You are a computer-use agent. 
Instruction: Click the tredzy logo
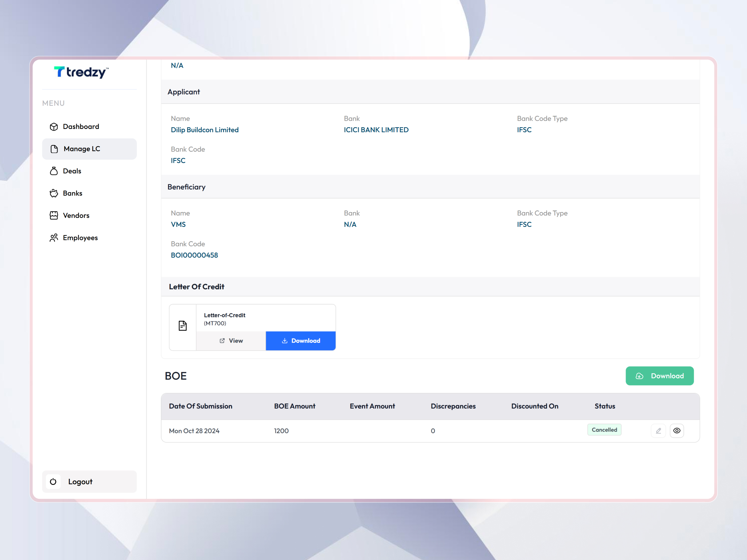click(81, 72)
